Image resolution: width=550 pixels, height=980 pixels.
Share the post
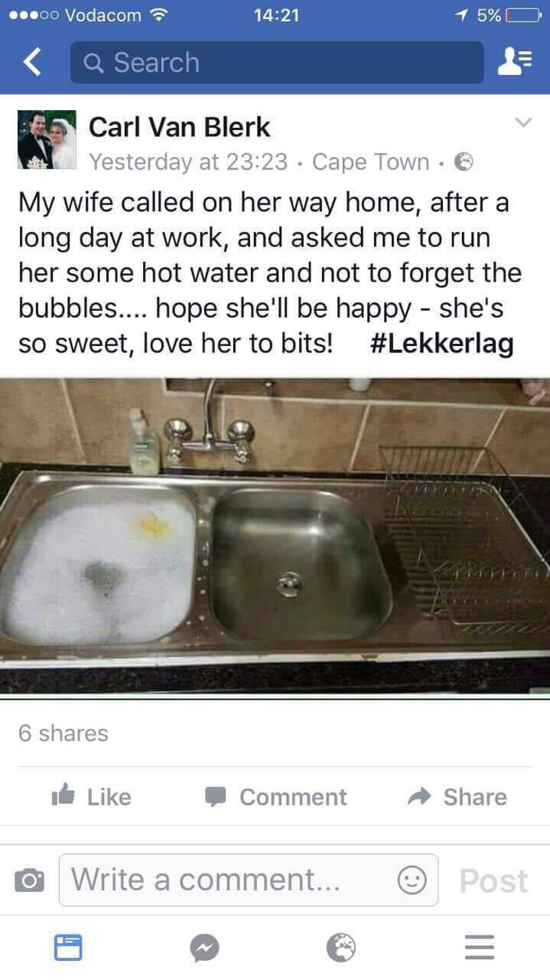coord(458,796)
